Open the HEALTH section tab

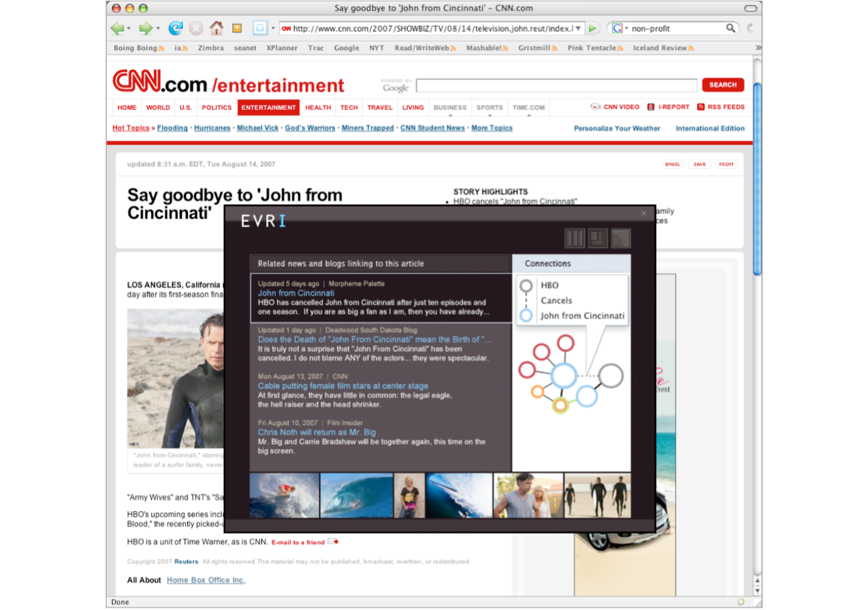coord(318,107)
